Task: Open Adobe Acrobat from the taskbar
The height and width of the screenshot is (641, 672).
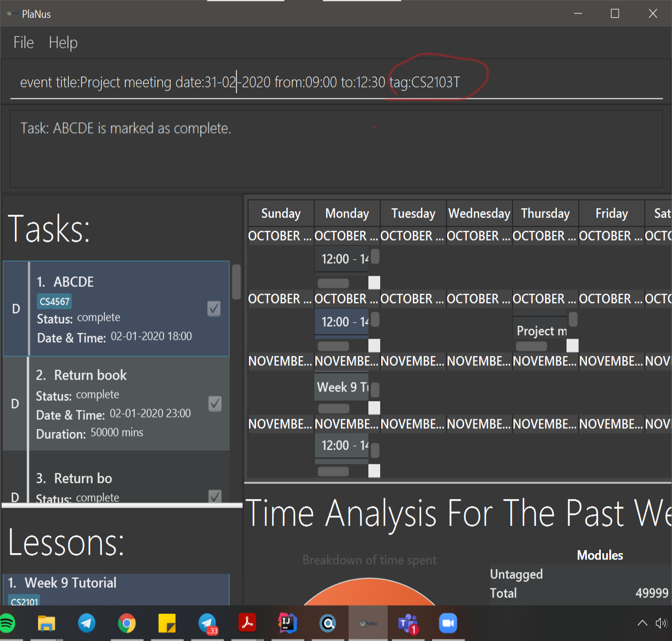Action: [x=247, y=623]
